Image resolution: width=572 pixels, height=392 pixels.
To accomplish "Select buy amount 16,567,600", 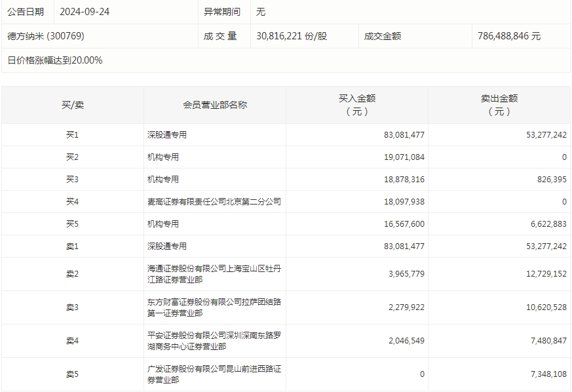I will (404, 224).
